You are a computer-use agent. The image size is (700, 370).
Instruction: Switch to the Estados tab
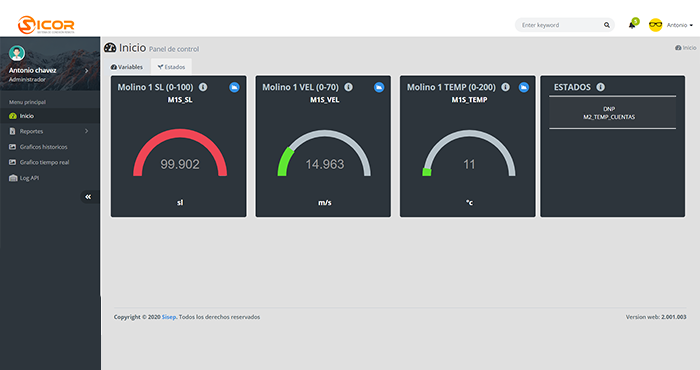click(x=171, y=67)
